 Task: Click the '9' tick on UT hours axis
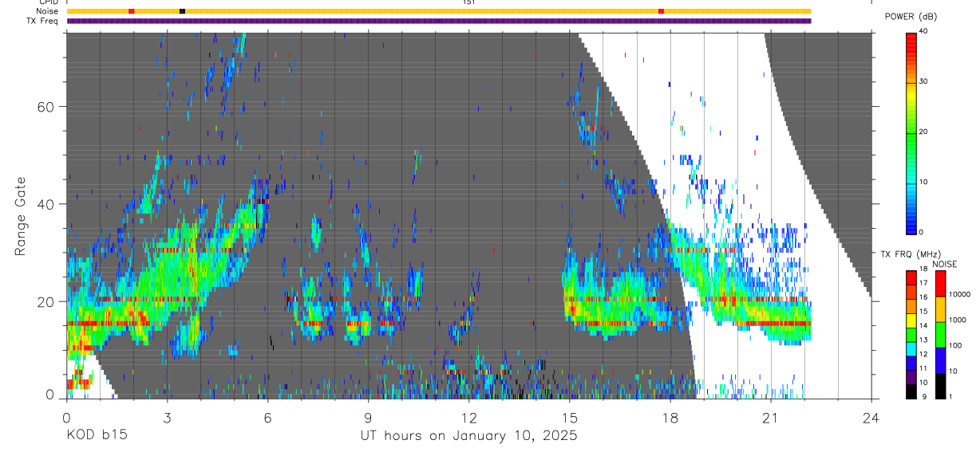368,418
